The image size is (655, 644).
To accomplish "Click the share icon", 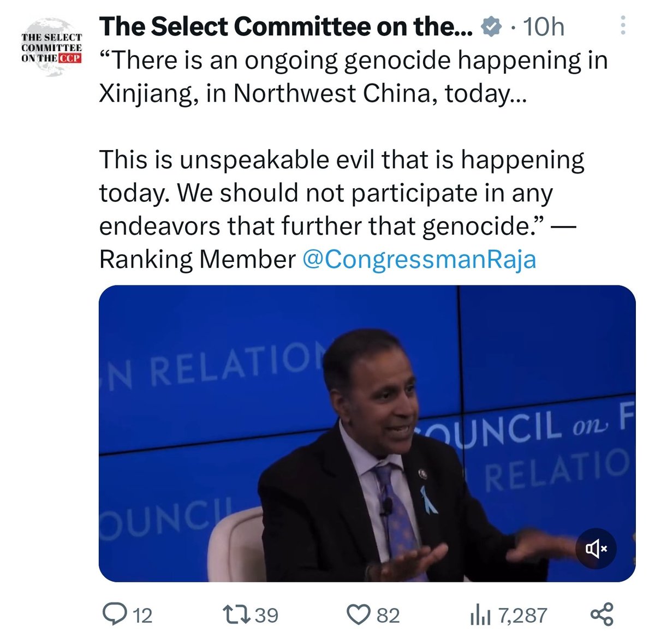I will point(602,615).
